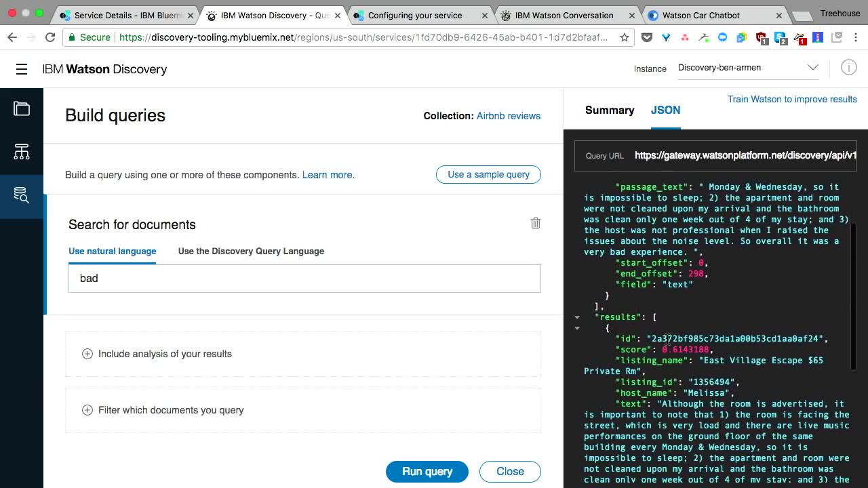Select the Build queries database-search icon
868x488 pixels.
point(22,195)
